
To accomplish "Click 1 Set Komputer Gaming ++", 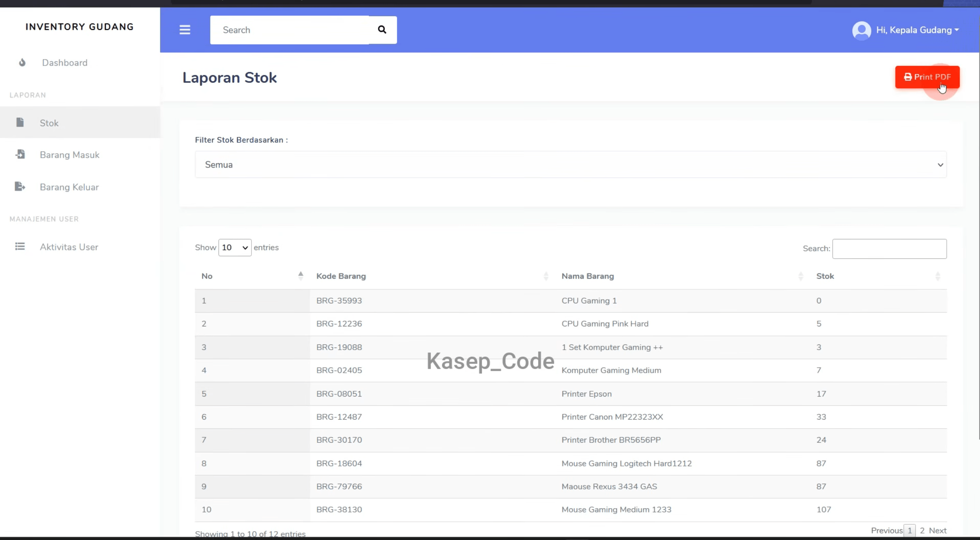I will [612, 347].
